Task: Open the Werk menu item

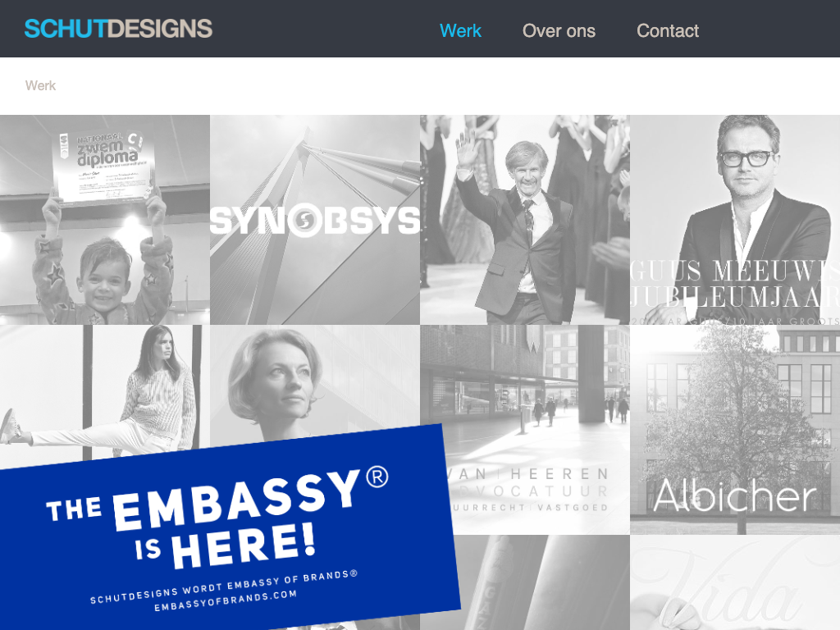Action: pos(460,30)
